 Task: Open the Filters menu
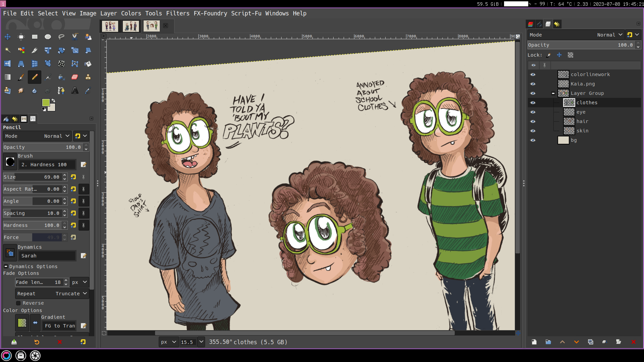click(178, 13)
